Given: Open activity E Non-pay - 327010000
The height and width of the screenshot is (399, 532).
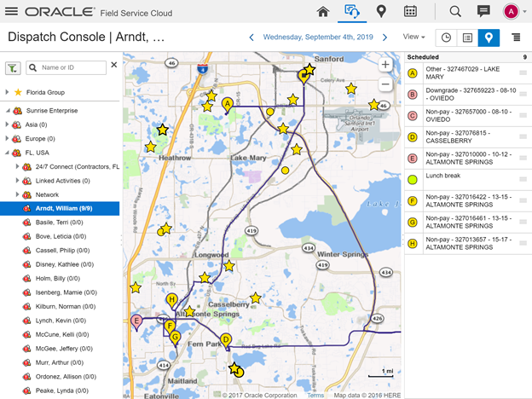Looking at the screenshot, I should click(x=468, y=158).
